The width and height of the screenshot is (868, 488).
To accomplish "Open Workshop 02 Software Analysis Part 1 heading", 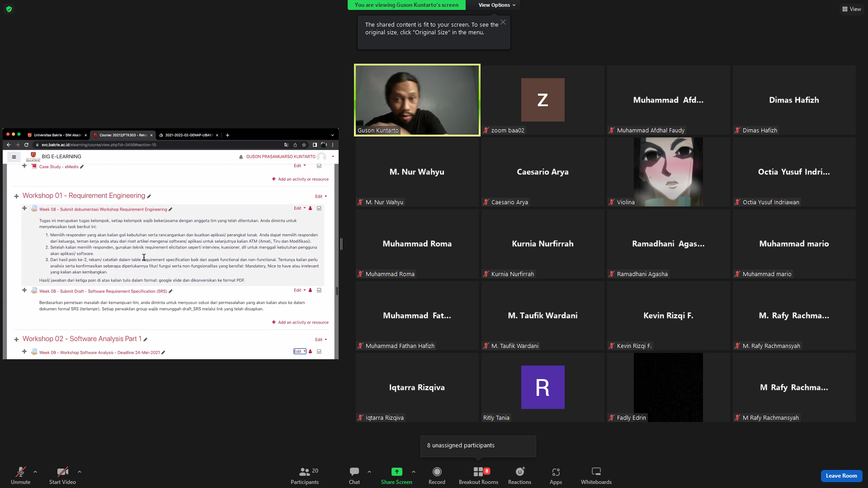I will point(82,339).
